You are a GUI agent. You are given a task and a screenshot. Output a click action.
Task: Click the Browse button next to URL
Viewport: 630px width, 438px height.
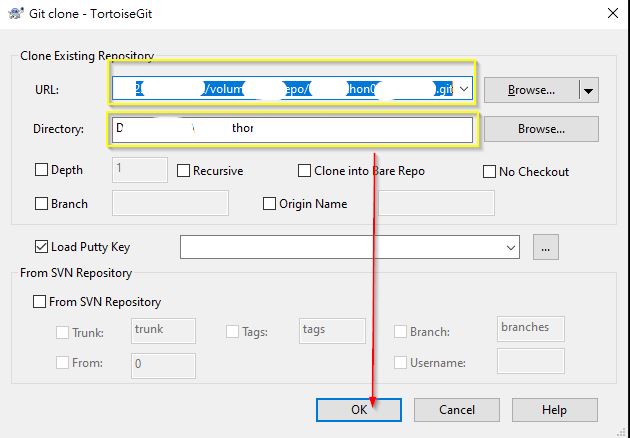(x=531, y=90)
